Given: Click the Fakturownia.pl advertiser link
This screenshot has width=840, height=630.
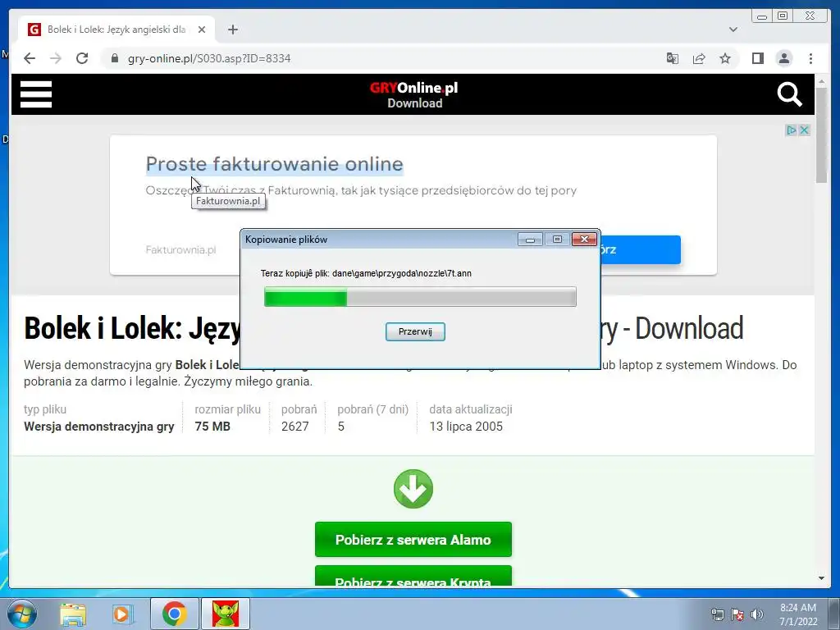Looking at the screenshot, I should [x=180, y=249].
